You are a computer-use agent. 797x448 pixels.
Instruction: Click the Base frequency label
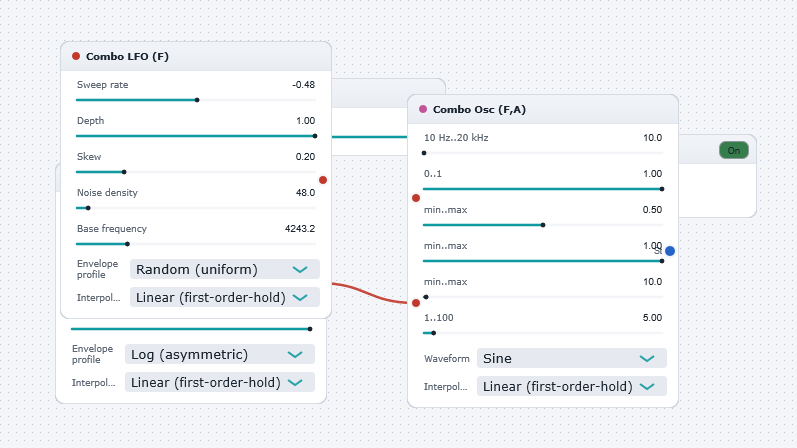click(112, 229)
